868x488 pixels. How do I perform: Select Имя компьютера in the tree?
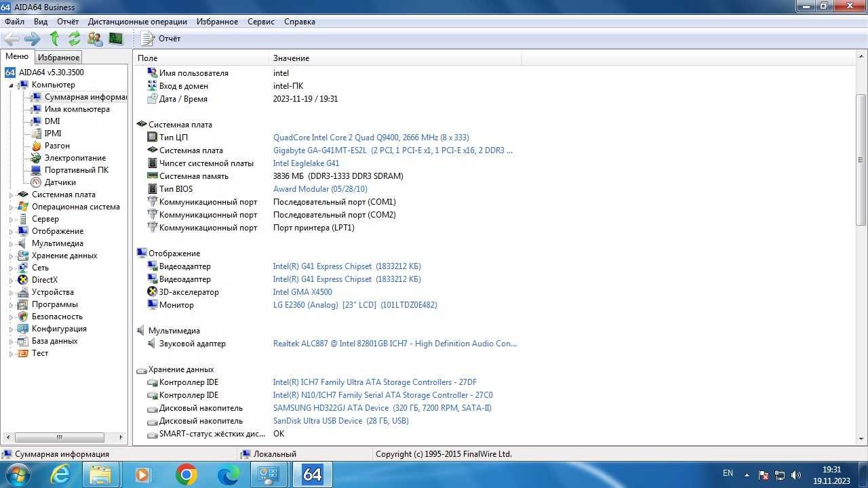(77, 109)
